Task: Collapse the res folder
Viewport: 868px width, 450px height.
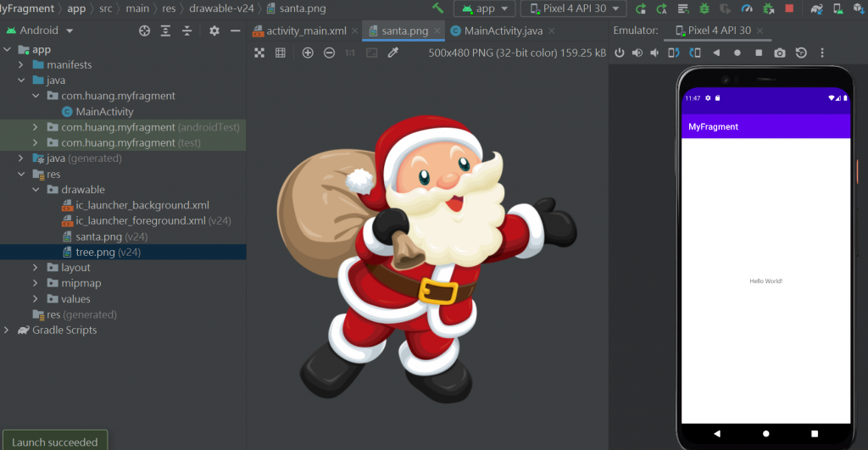Action: 21,174
